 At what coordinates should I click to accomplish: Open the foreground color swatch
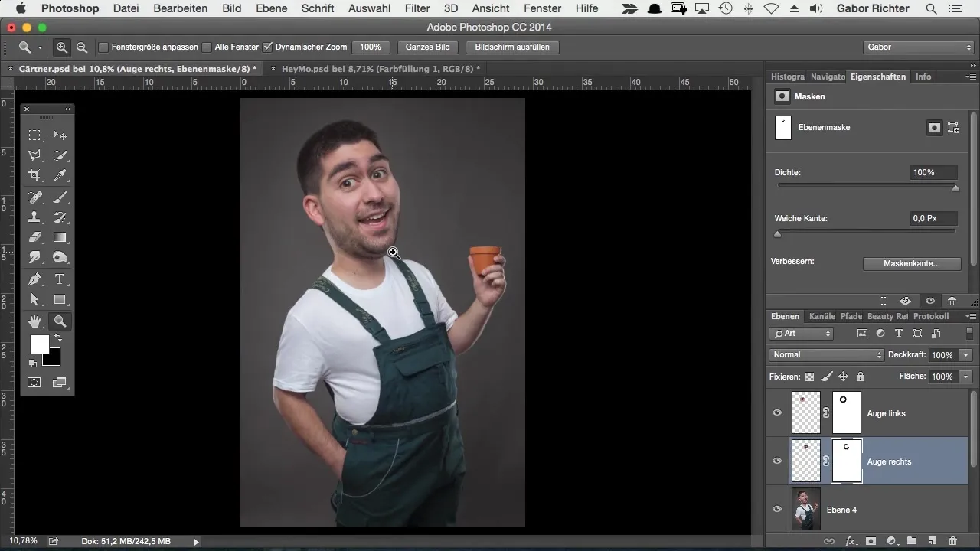pyautogui.click(x=39, y=344)
